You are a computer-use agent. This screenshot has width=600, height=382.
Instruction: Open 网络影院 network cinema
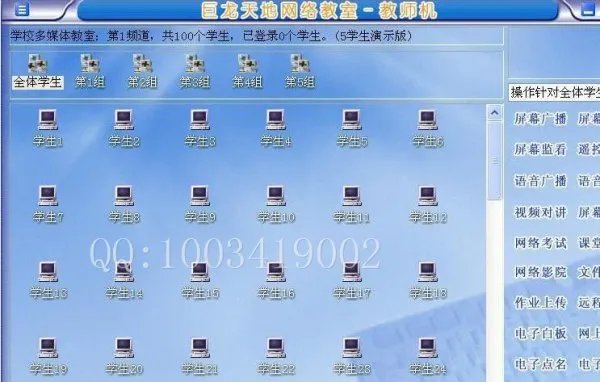[540, 273]
